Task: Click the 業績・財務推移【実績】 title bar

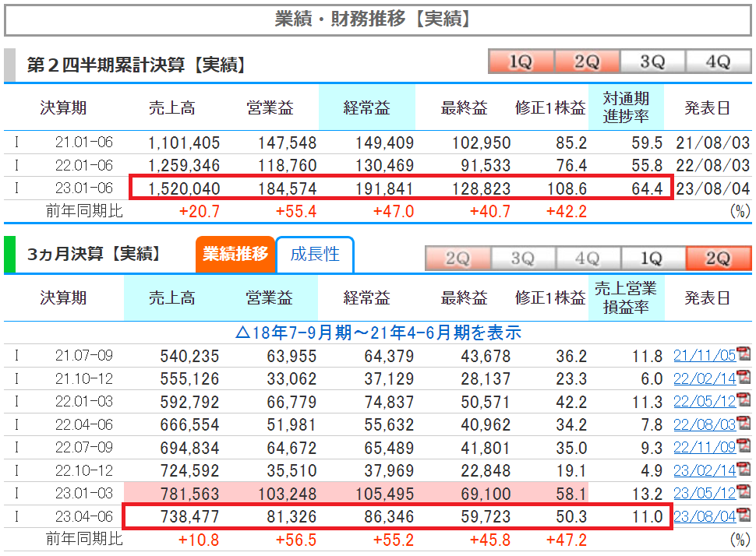Action: point(377,19)
